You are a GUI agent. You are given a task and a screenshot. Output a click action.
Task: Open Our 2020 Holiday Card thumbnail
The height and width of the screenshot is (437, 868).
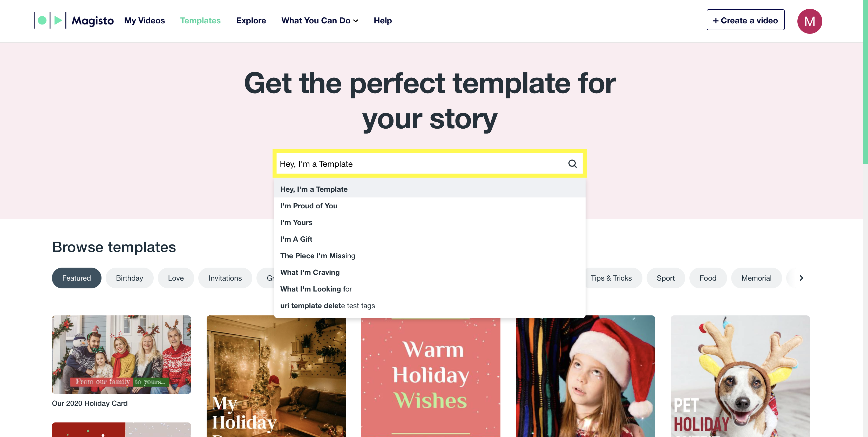[x=121, y=354]
